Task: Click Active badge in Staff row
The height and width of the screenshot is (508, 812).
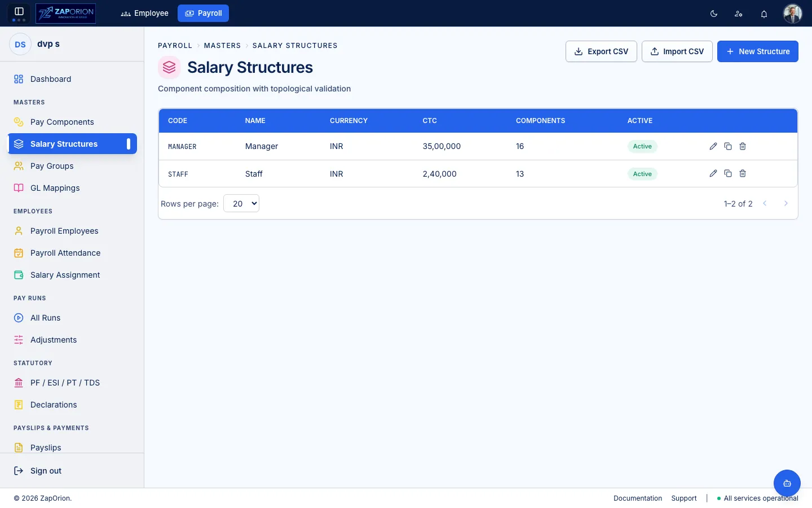Action: (x=642, y=174)
